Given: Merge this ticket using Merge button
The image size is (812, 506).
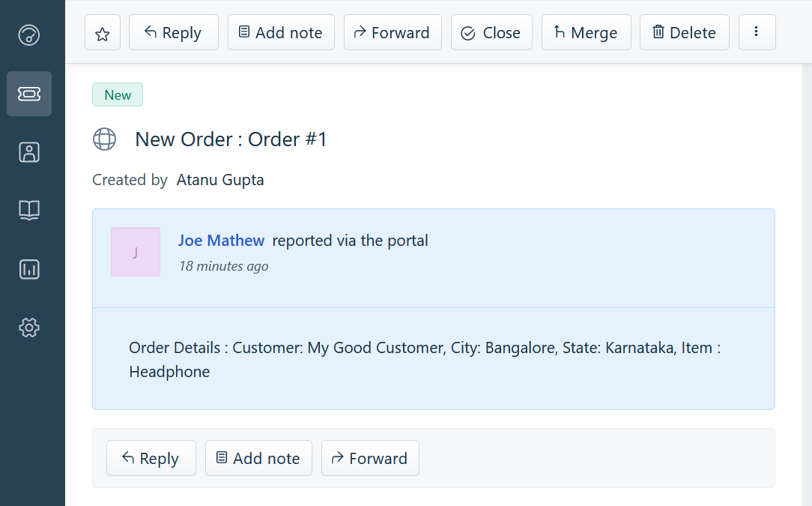Looking at the screenshot, I should (587, 33).
